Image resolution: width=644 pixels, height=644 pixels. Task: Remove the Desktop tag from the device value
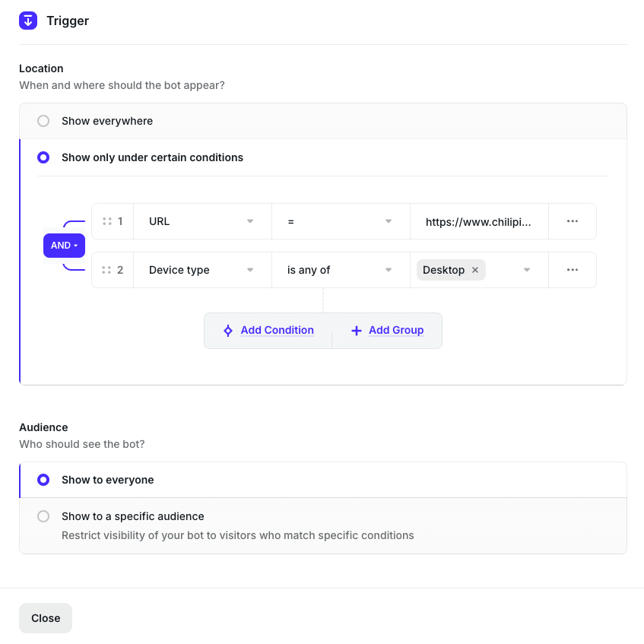click(475, 270)
